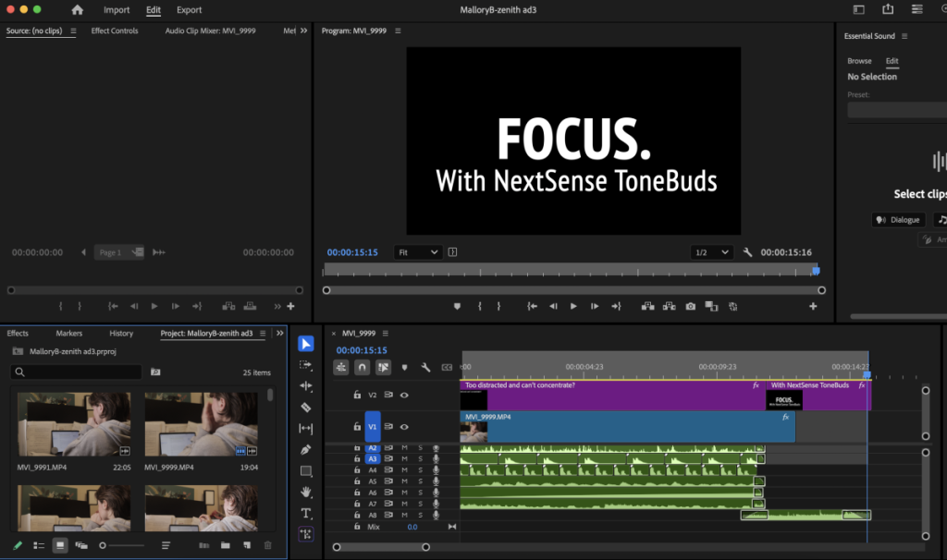Click the New Bin folder icon
This screenshot has height=560, width=947.
[226, 545]
